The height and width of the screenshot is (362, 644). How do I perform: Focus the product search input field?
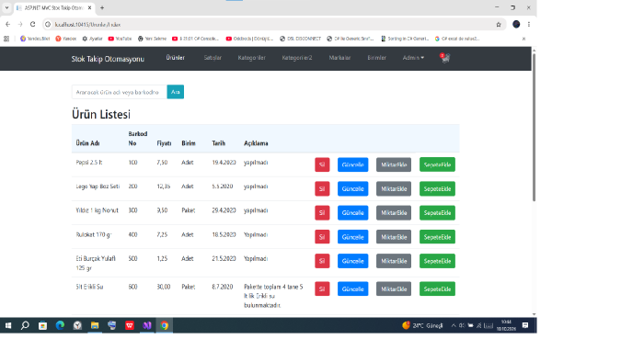point(120,92)
